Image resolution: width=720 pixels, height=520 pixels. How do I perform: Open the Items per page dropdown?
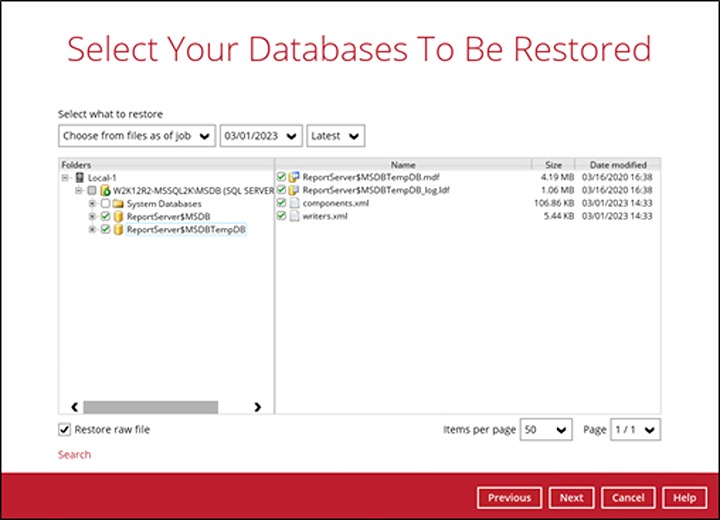coord(546,429)
